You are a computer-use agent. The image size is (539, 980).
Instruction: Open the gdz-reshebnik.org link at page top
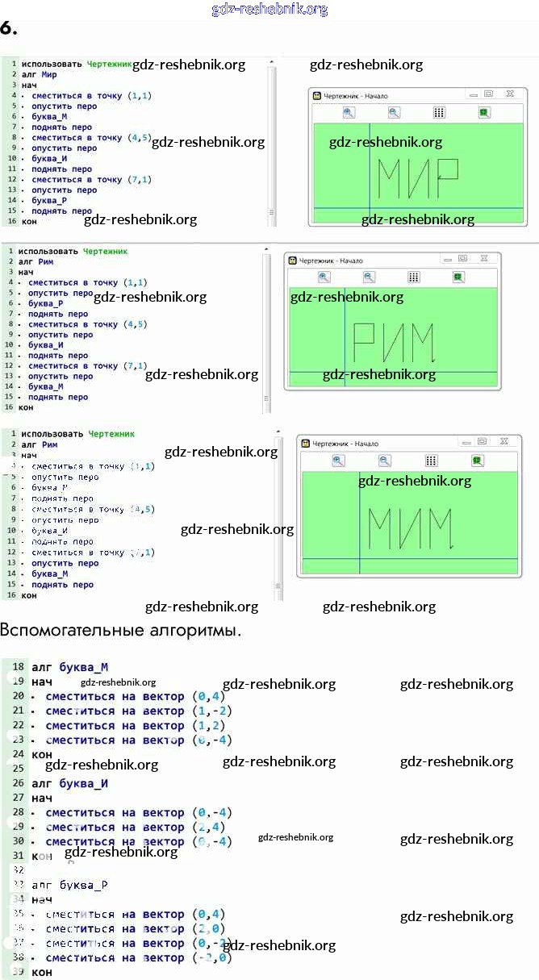tap(269, 9)
